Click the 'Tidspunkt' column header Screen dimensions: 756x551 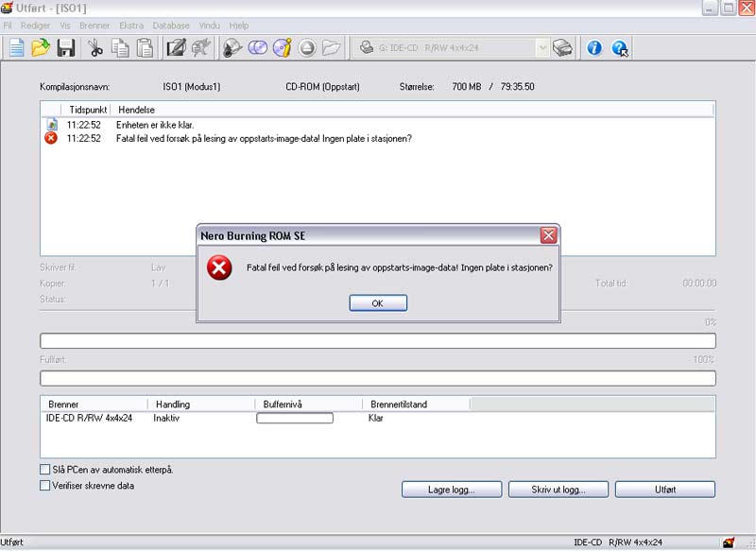tap(87, 110)
